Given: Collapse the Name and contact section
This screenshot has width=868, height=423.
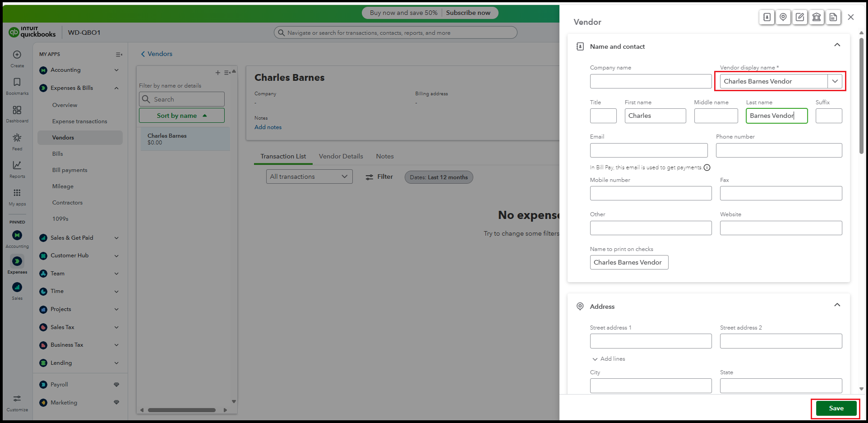Looking at the screenshot, I should click(837, 45).
